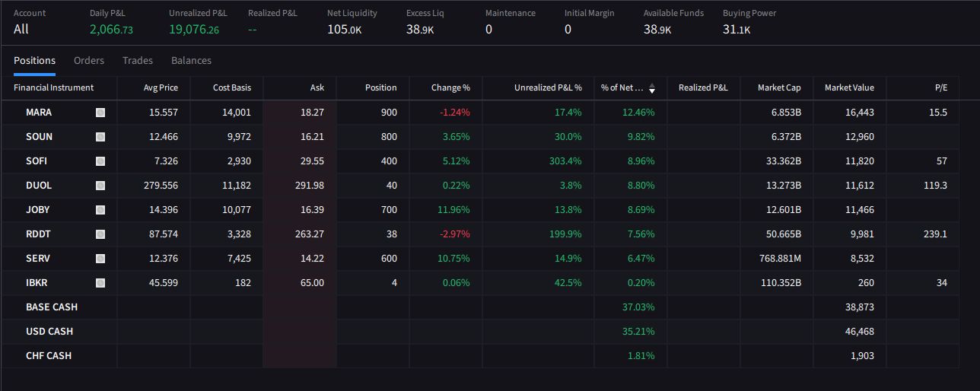Sort by Realized P&L column header

(x=703, y=87)
